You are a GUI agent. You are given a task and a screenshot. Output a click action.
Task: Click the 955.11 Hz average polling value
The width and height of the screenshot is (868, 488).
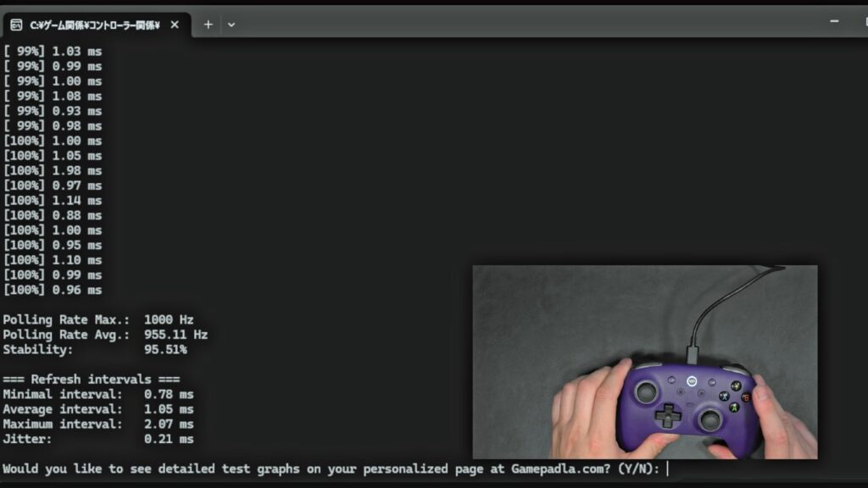175,335
